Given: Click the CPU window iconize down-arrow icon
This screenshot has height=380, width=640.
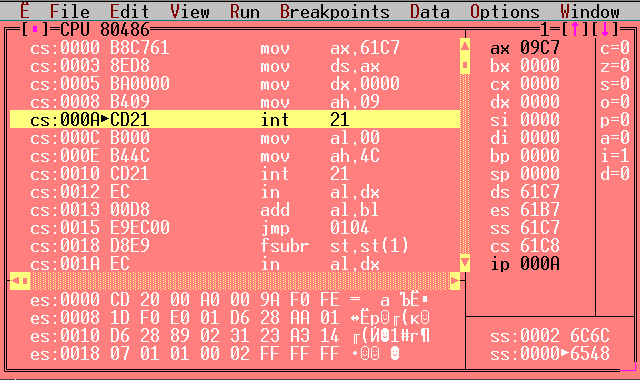Looking at the screenshot, I should coord(605,29).
